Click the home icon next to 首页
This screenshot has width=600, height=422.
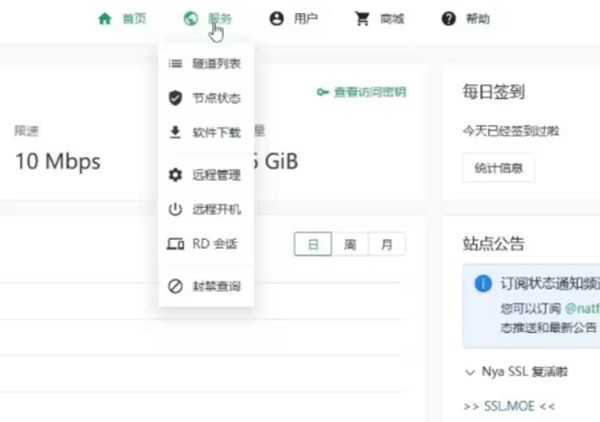point(105,19)
